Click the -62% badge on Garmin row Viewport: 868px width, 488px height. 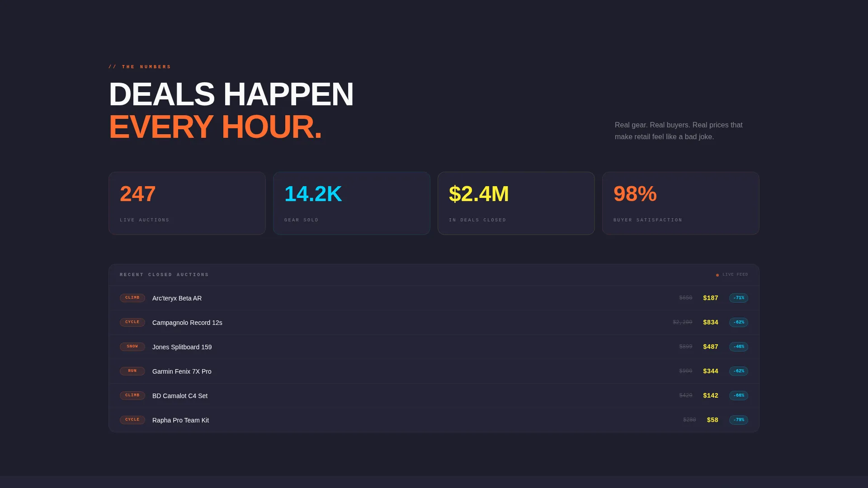coord(739,371)
